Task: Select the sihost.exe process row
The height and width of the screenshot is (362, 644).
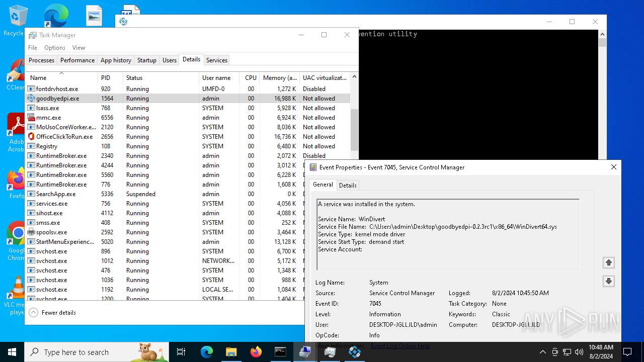Action: click(x=165, y=213)
